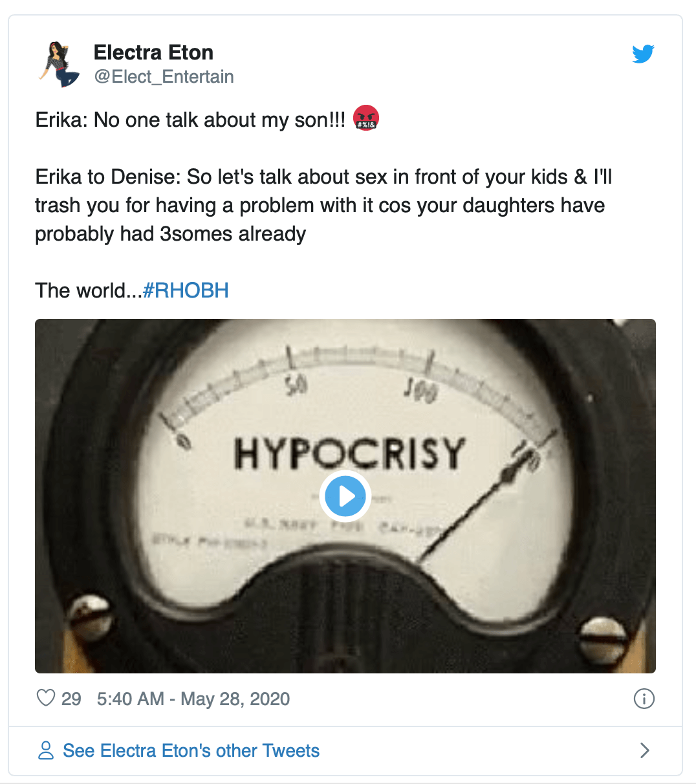The height and width of the screenshot is (784, 696).
Task: Open the tweet info circle icon
Action: click(x=644, y=699)
